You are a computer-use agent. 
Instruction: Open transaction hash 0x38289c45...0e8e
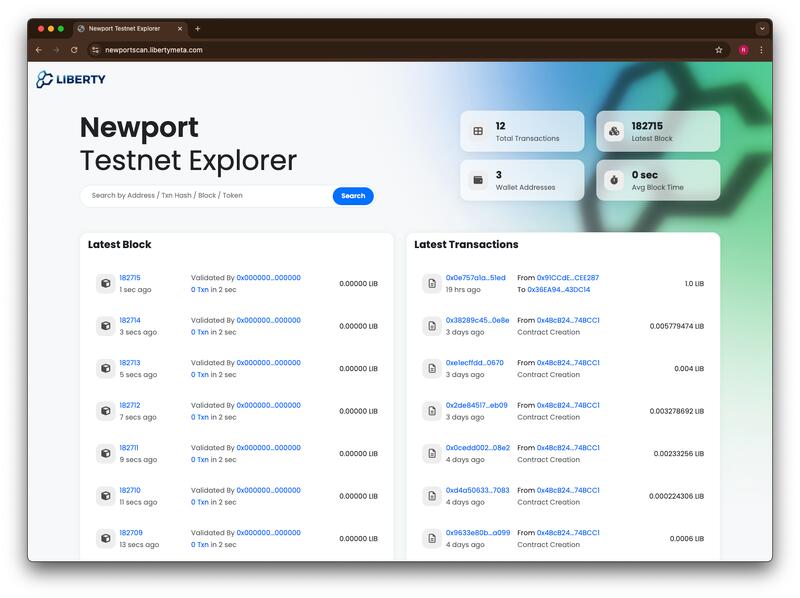pyautogui.click(x=478, y=320)
